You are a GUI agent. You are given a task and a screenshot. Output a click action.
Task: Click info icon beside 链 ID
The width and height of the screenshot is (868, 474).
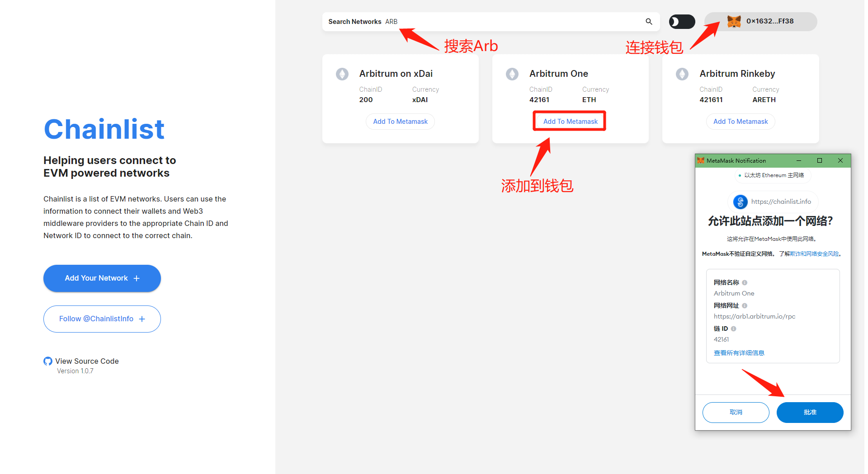click(734, 329)
